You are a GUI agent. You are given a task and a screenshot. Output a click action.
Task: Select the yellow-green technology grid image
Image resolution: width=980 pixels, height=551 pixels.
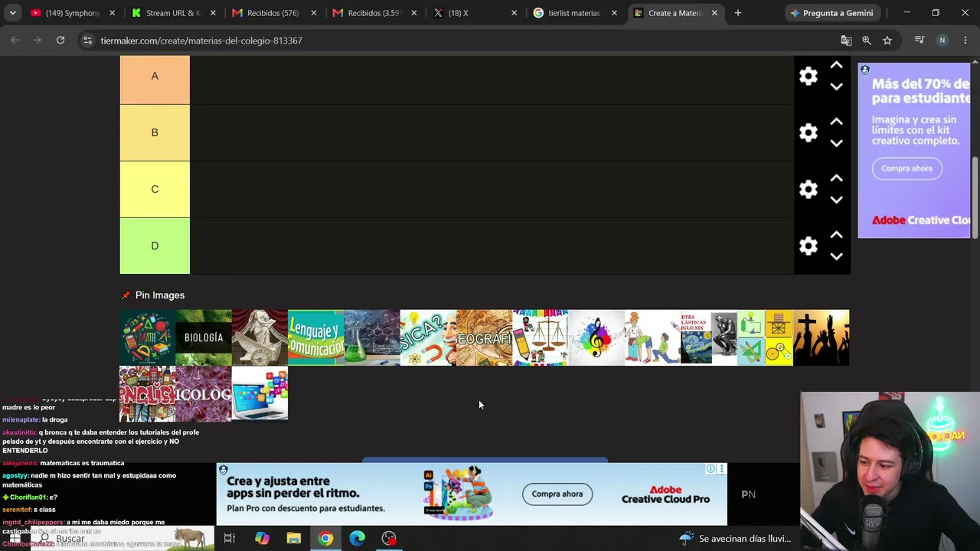click(x=765, y=337)
